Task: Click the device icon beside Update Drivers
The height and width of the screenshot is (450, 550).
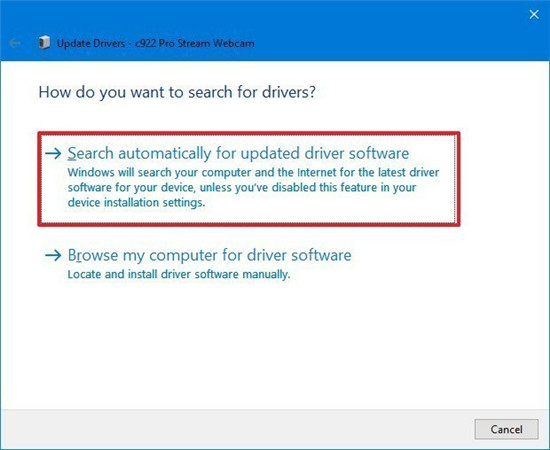Action: coord(44,42)
